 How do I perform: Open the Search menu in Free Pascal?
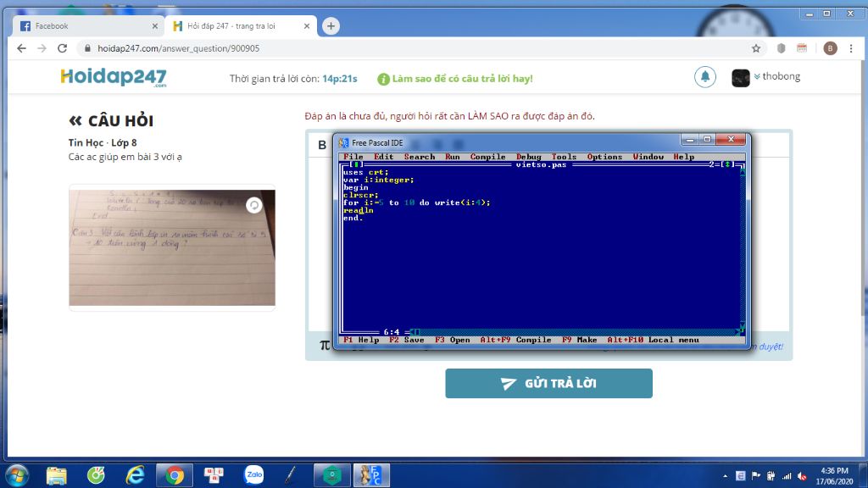(419, 157)
